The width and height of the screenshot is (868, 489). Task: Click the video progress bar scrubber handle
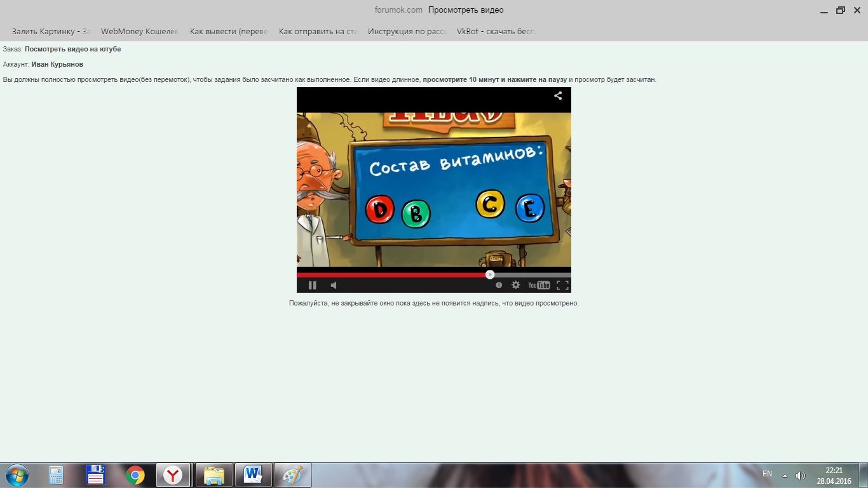pyautogui.click(x=490, y=274)
